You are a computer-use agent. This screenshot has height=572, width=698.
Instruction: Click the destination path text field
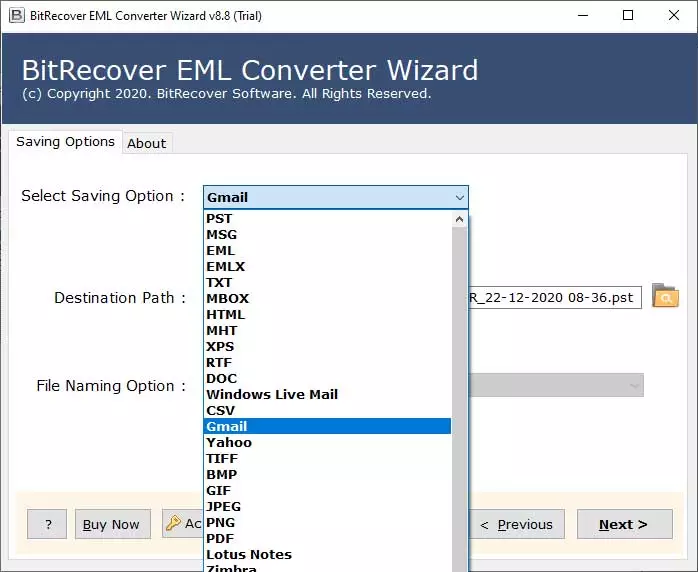[x=553, y=298]
